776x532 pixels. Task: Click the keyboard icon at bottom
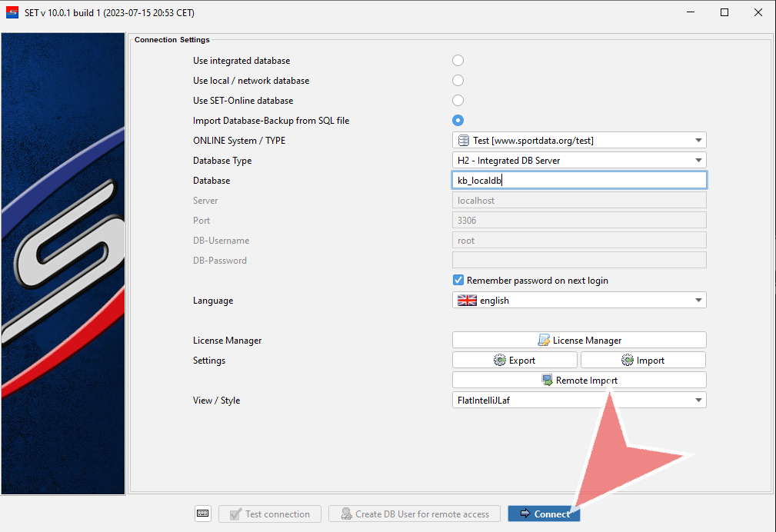(202, 514)
